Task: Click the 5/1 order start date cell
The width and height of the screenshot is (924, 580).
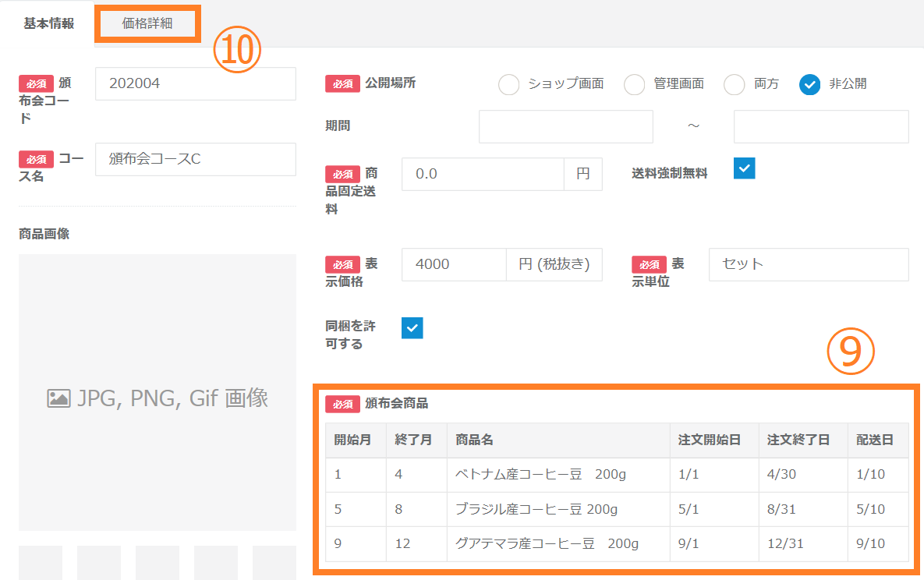Action: [x=714, y=509]
